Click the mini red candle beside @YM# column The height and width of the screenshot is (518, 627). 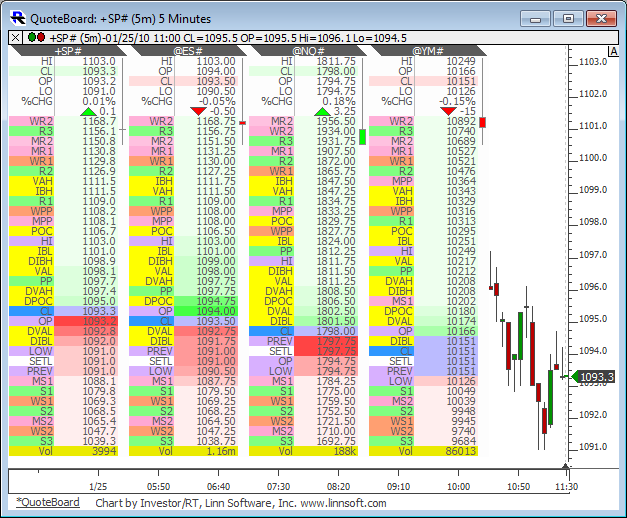pos(483,122)
